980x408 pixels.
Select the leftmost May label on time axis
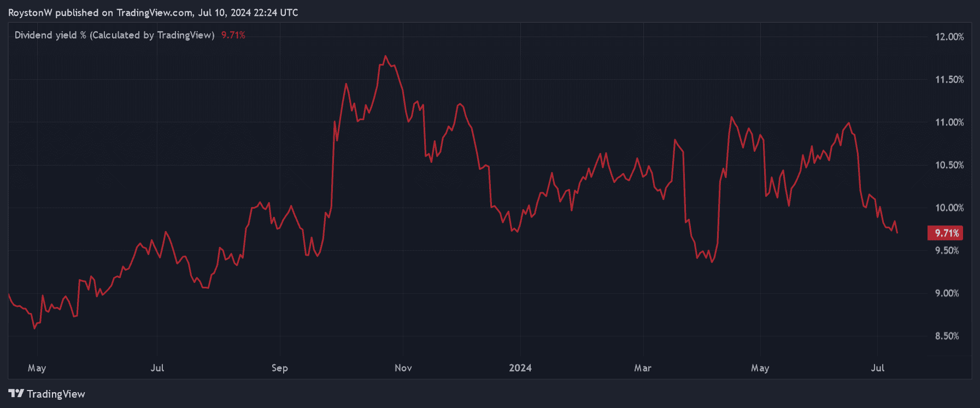[x=37, y=368]
